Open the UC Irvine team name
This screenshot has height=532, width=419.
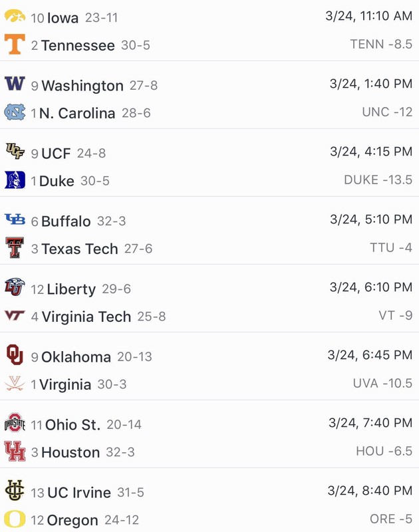[79, 493]
